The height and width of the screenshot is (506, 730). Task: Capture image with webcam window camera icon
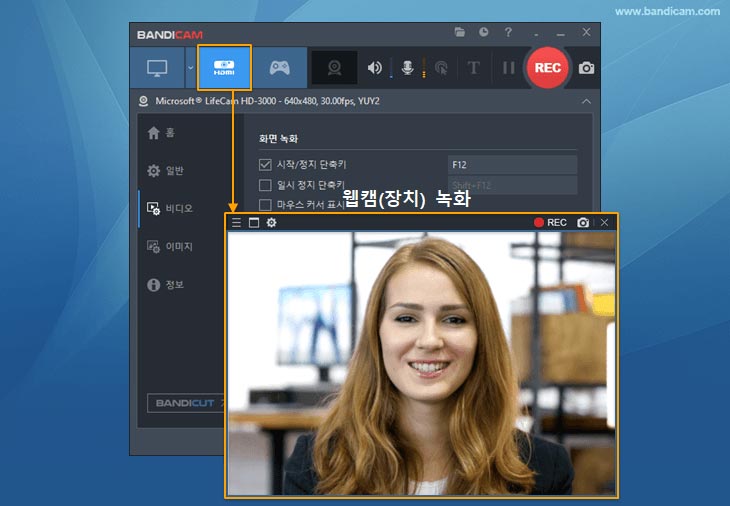point(583,223)
